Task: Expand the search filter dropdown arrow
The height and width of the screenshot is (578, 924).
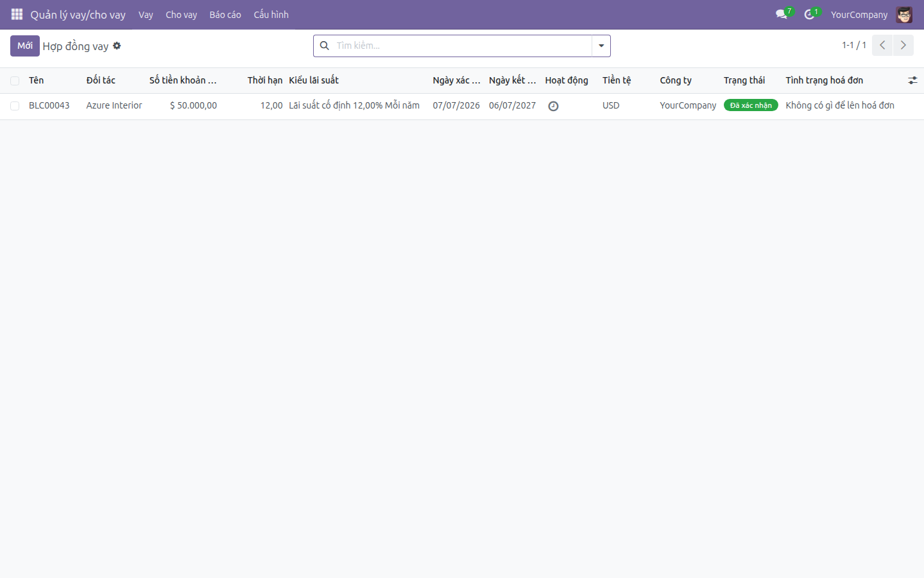Action: coord(601,46)
